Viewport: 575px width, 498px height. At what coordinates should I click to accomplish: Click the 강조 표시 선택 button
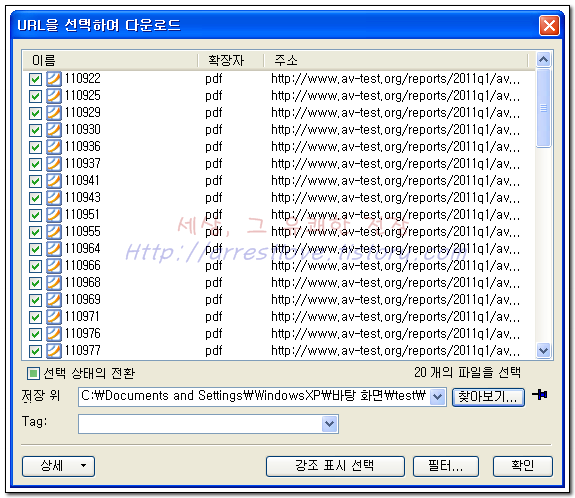click(x=335, y=466)
